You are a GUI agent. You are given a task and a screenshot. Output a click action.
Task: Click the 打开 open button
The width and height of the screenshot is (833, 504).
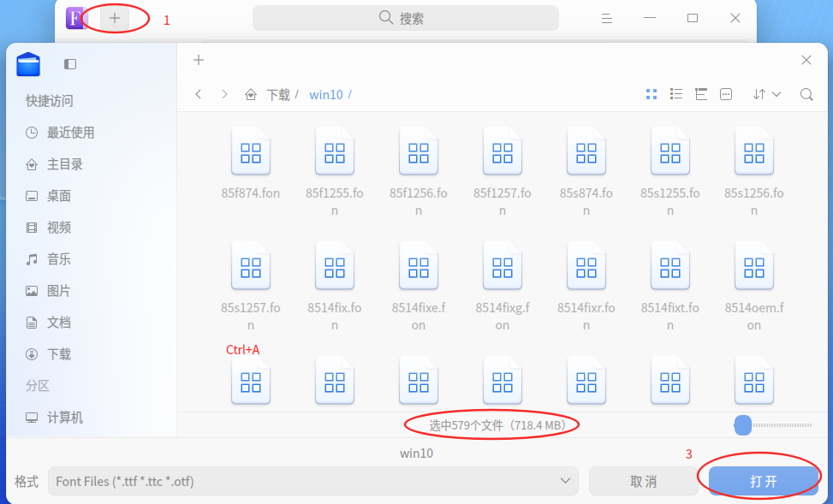pyautogui.click(x=764, y=481)
